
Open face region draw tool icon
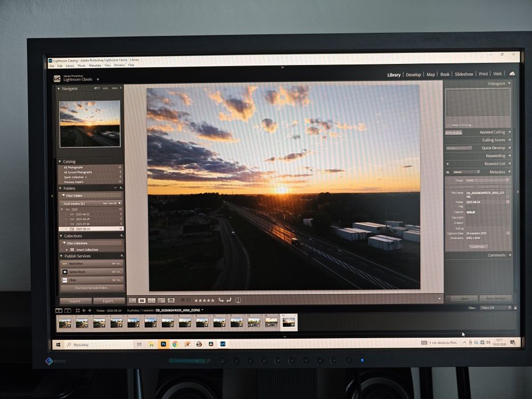point(238,300)
